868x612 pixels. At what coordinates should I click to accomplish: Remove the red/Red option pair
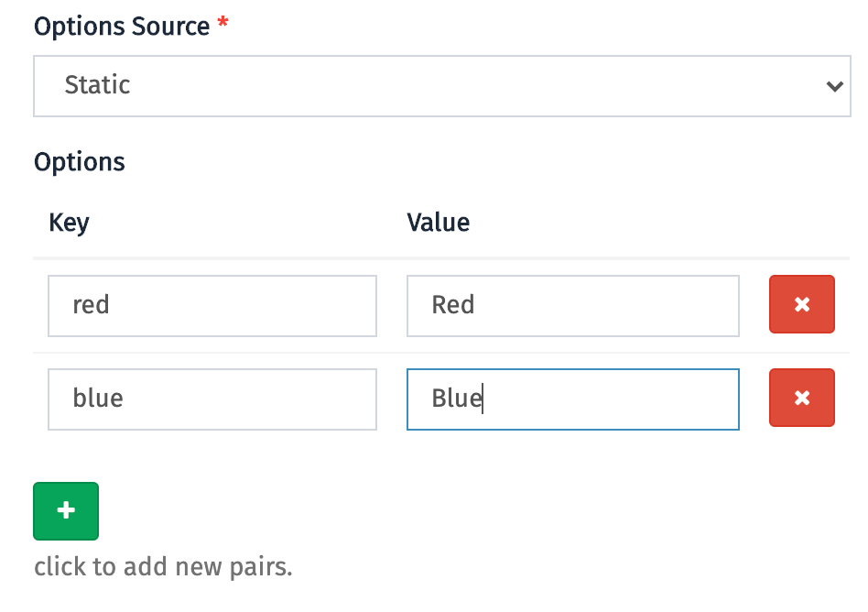pyautogui.click(x=801, y=304)
